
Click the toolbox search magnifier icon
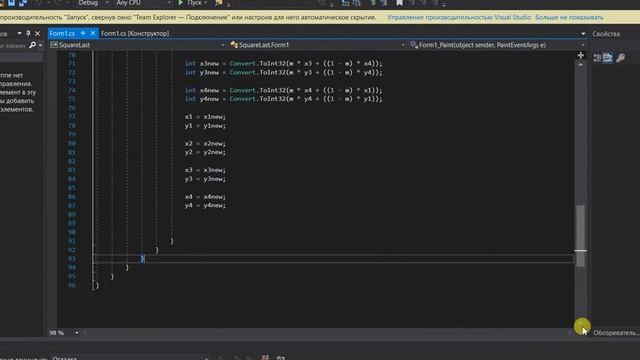[33, 45]
